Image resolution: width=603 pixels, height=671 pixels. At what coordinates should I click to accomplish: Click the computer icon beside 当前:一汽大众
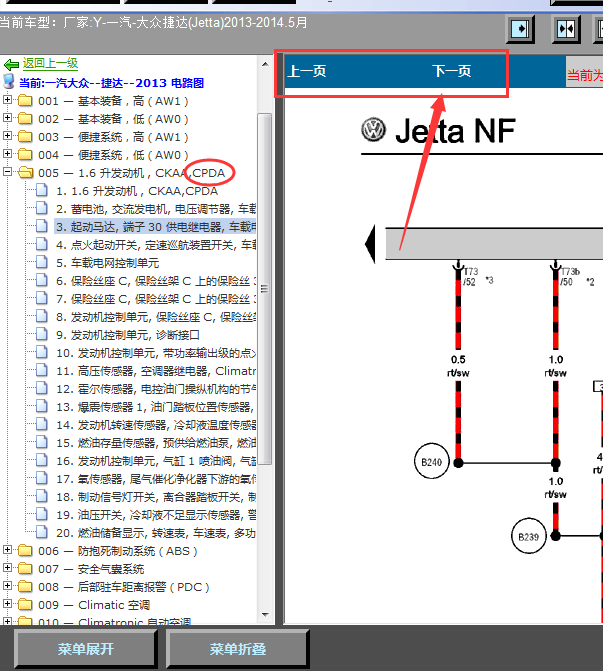pos(9,81)
